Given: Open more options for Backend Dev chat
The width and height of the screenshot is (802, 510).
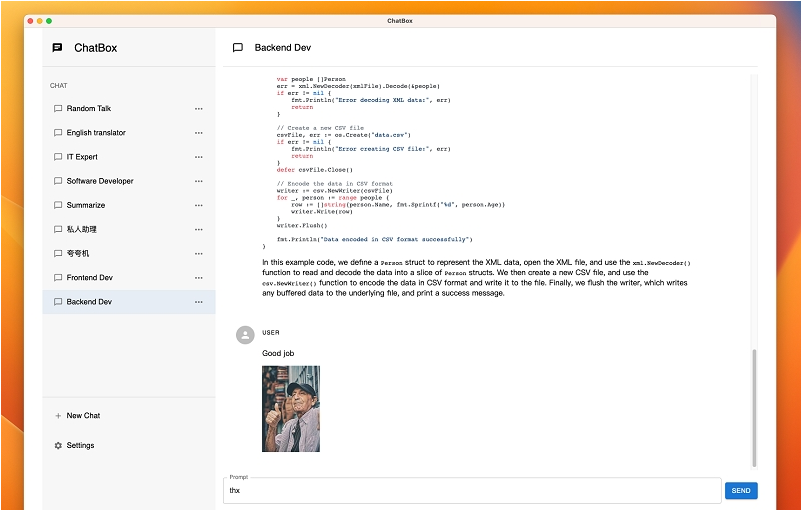Looking at the screenshot, I should click(198, 302).
